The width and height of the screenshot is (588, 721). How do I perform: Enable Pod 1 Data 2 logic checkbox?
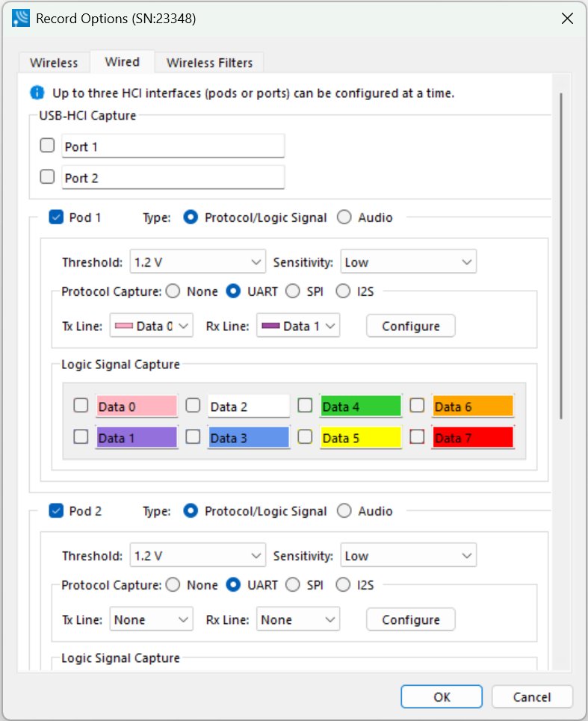pyautogui.click(x=193, y=406)
